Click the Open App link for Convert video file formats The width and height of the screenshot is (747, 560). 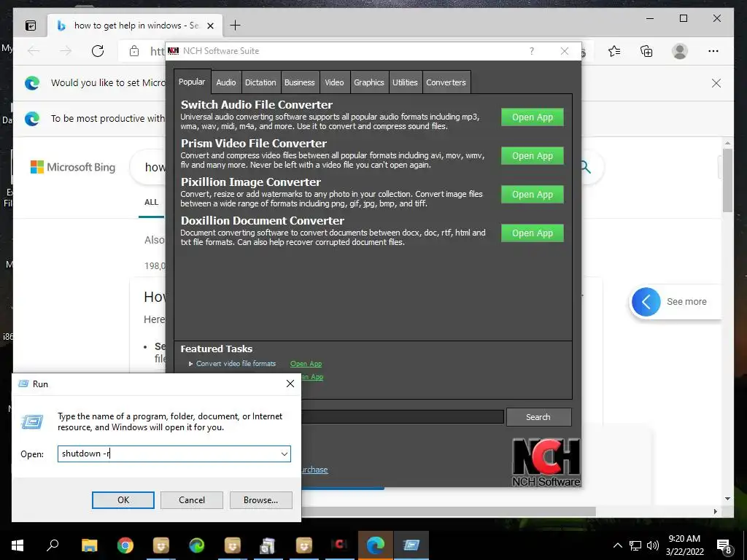306,364
